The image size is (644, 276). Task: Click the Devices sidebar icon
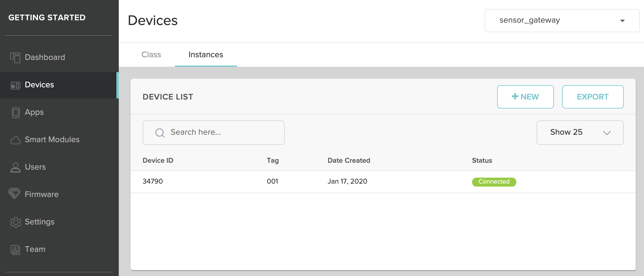[x=15, y=85]
